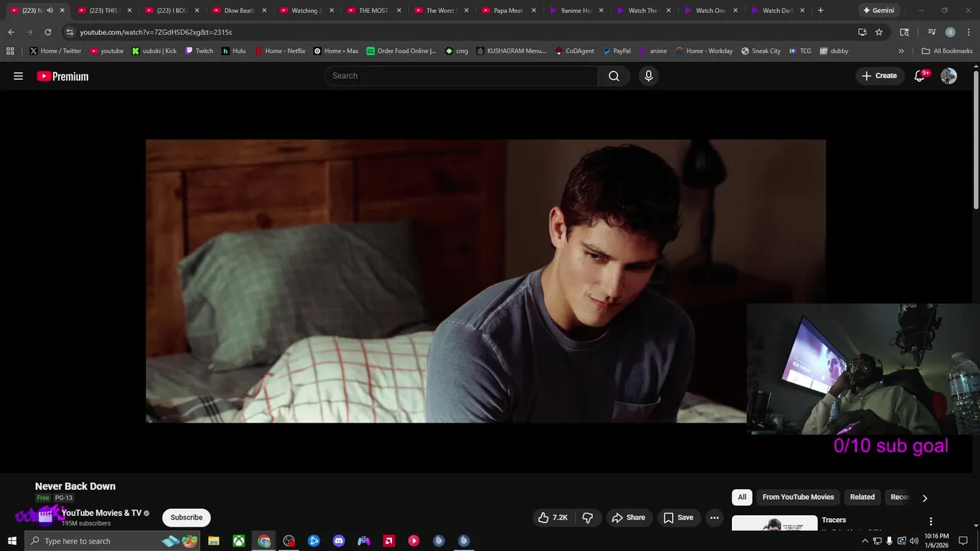
Task: Open the more actions ellipsis under the video
Action: click(x=714, y=517)
